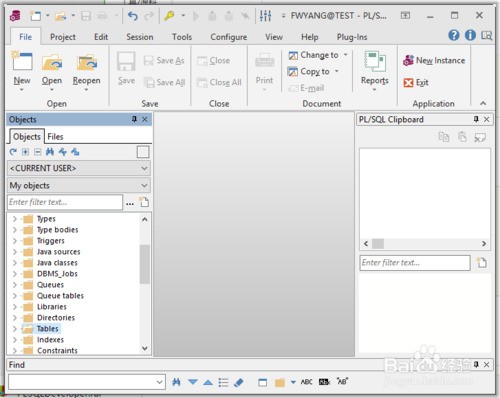Launch New Instance of the application

434,60
